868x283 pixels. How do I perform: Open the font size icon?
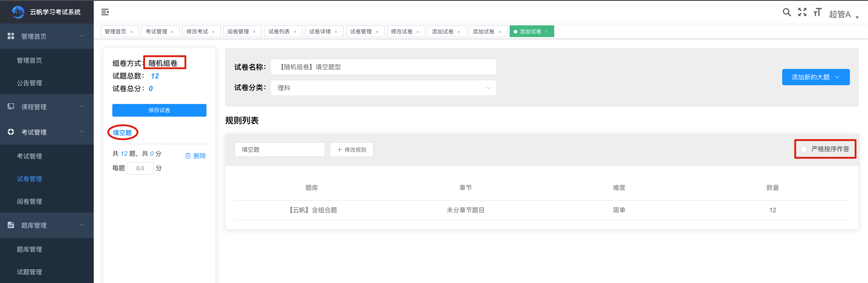coord(818,12)
